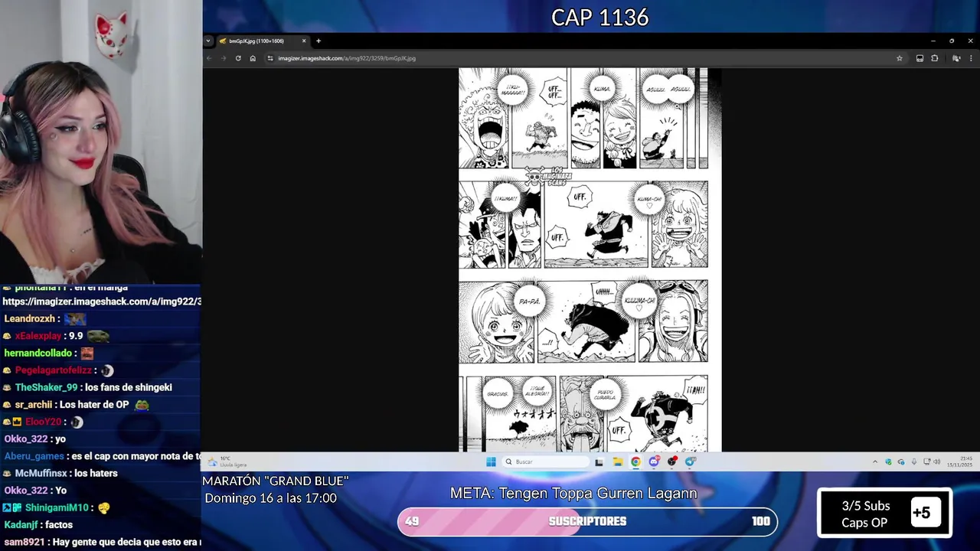Click username Kadanjf in chat
This screenshot has width=980, height=551.
pyautogui.click(x=22, y=525)
